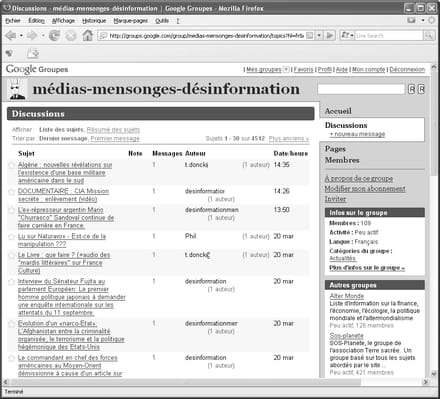The height and width of the screenshot is (399, 440).
Task: Open the Actualités category link
Action: tap(342, 258)
